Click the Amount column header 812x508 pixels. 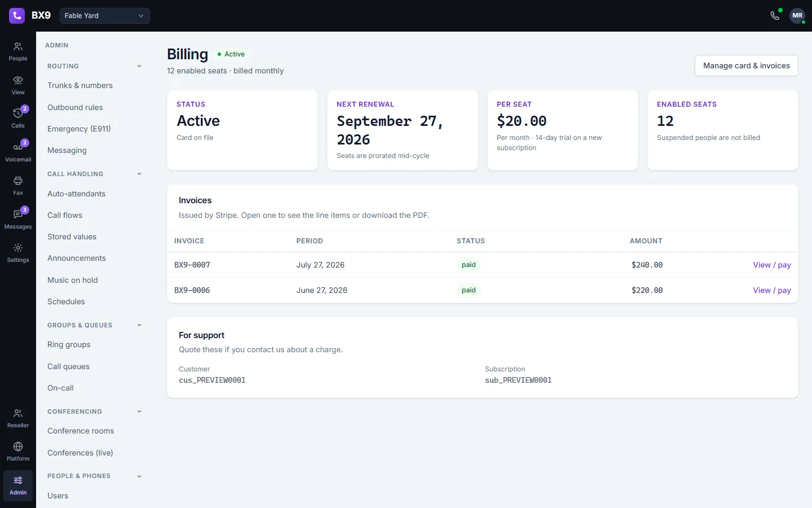[x=646, y=241]
